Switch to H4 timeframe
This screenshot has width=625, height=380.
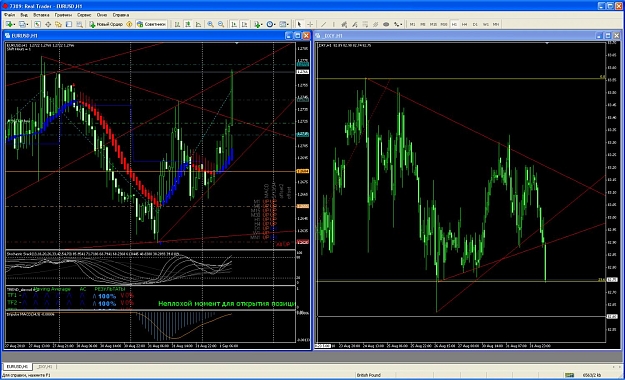(x=464, y=24)
